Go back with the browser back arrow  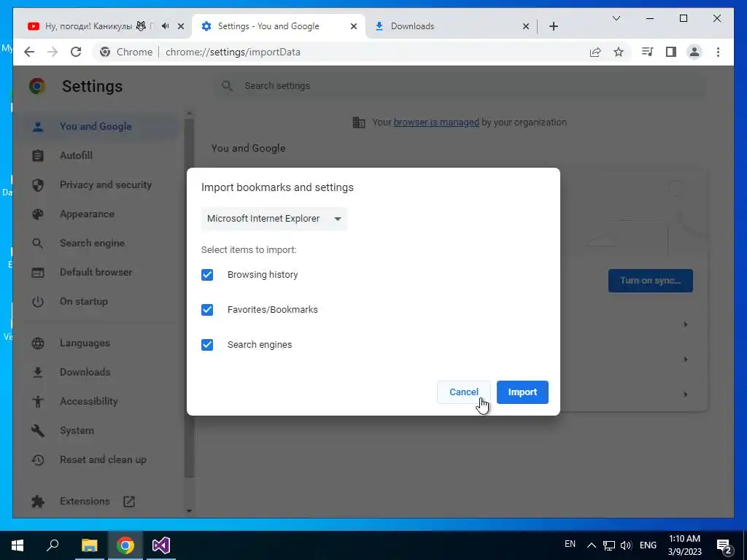point(29,52)
